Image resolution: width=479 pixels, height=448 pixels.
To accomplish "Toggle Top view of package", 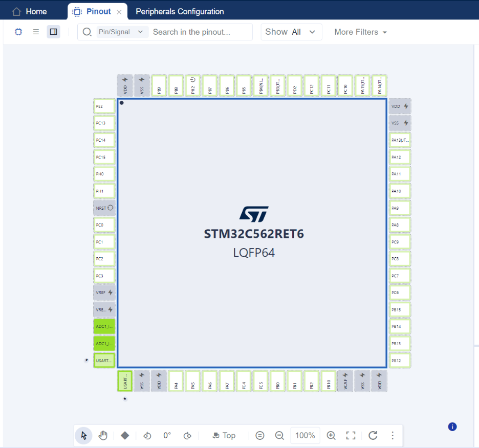I will (x=224, y=436).
